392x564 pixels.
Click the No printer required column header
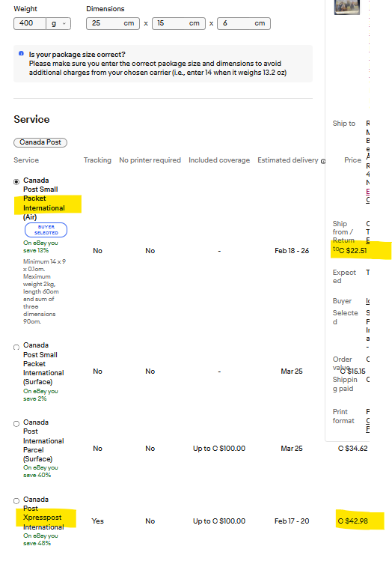pyautogui.click(x=150, y=160)
